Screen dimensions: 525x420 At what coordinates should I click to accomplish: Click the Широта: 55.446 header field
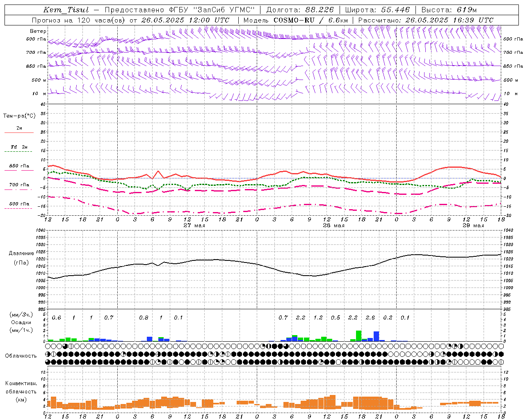coord(377,10)
